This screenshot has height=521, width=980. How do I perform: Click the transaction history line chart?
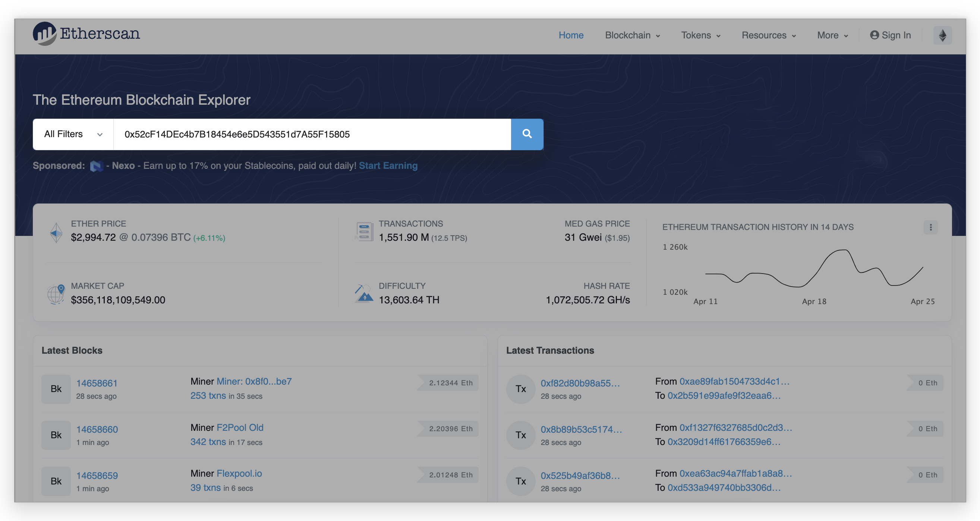point(814,268)
